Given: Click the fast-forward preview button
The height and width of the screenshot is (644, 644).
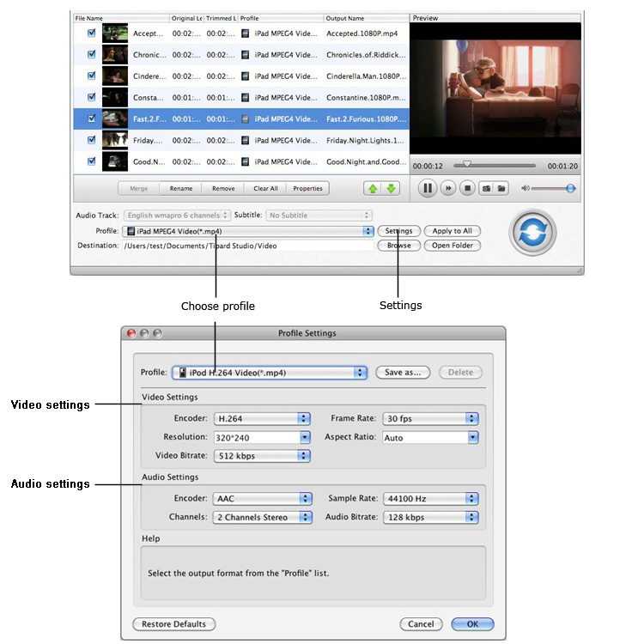Looking at the screenshot, I should pos(448,188).
